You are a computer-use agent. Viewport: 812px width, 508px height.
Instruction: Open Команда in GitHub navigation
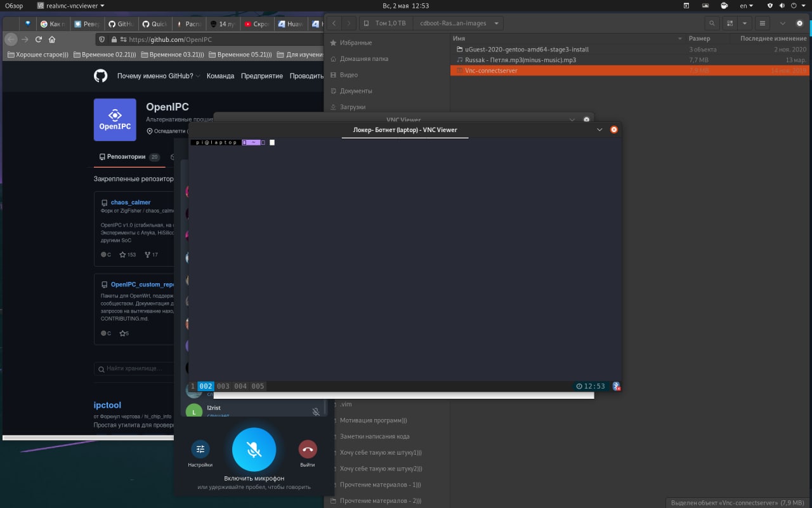pos(220,76)
